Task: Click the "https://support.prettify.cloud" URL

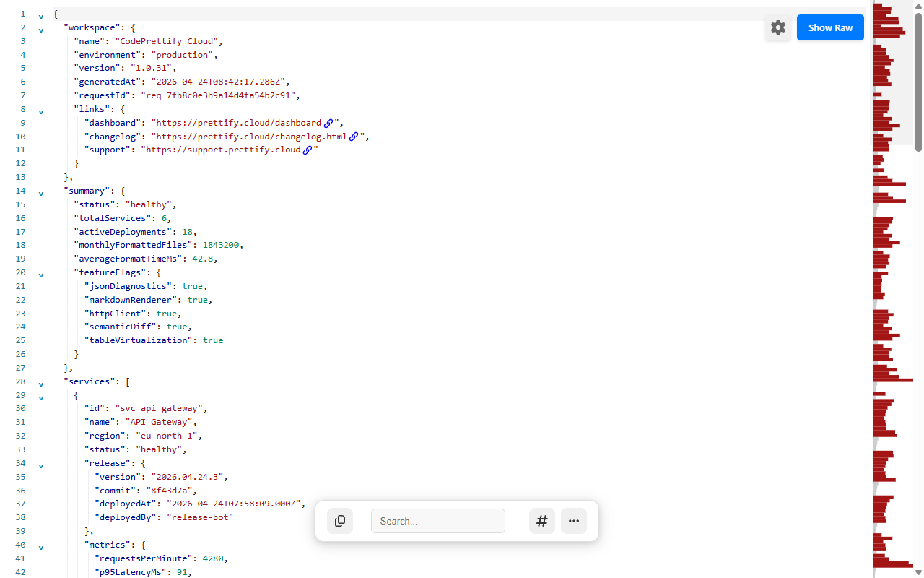Action: [223, 150]
